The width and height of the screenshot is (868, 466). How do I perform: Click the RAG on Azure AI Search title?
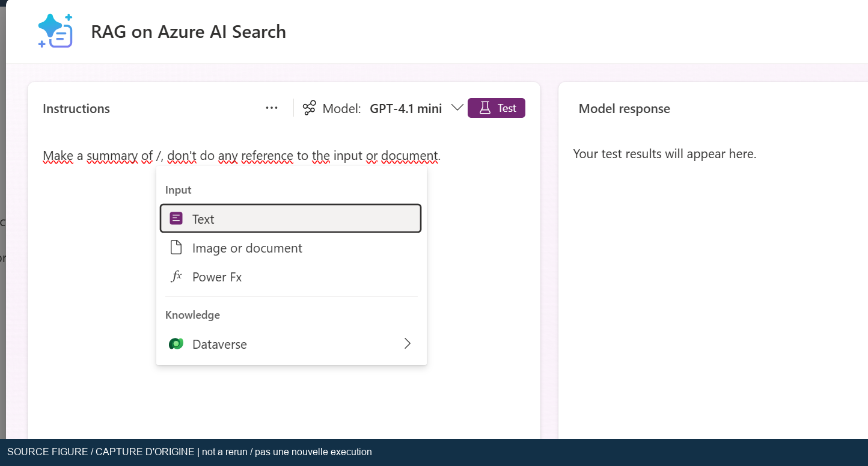(189, 31)
